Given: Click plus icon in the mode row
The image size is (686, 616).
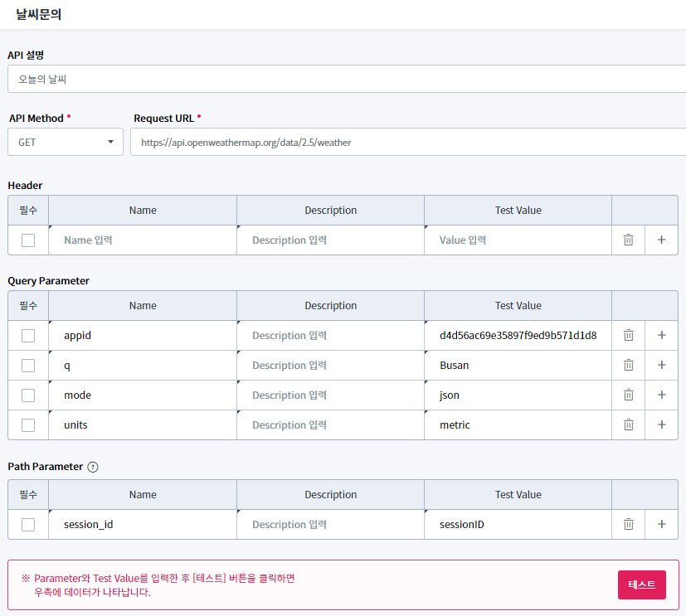Looking at the screenshot, I should coord(661,395).
